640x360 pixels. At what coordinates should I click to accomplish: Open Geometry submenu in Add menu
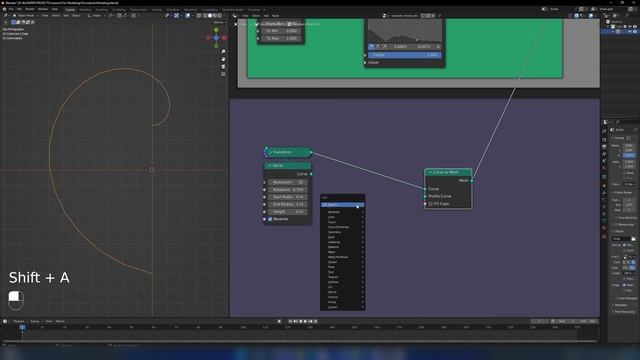pyautogui.click(x=342, y=232)
